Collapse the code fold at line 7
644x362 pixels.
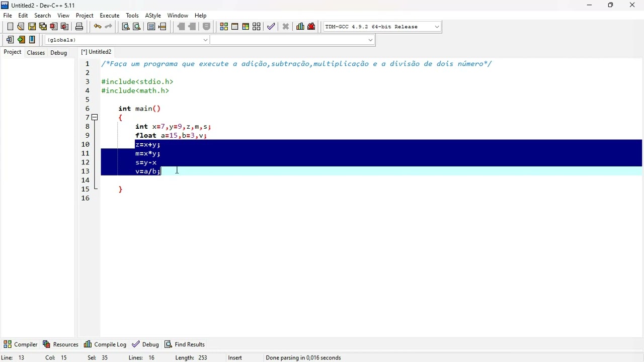point(95,118)
